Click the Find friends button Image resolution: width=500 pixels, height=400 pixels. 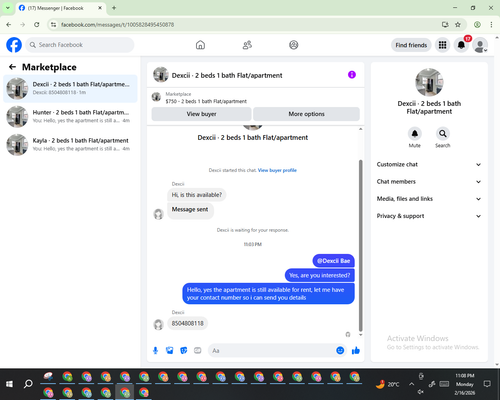pyautogui.click(x=411, y=45)
